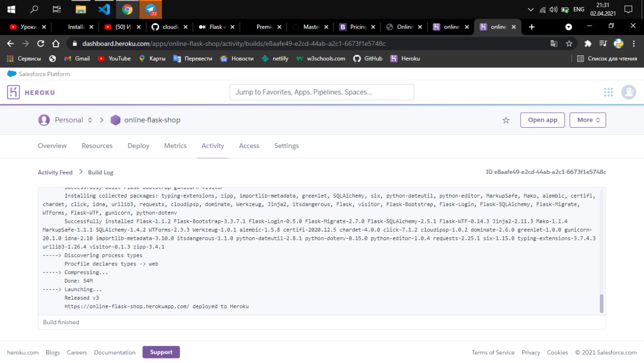
Task: Click the Python extension icon in toolbar
Action: point(618,44)
